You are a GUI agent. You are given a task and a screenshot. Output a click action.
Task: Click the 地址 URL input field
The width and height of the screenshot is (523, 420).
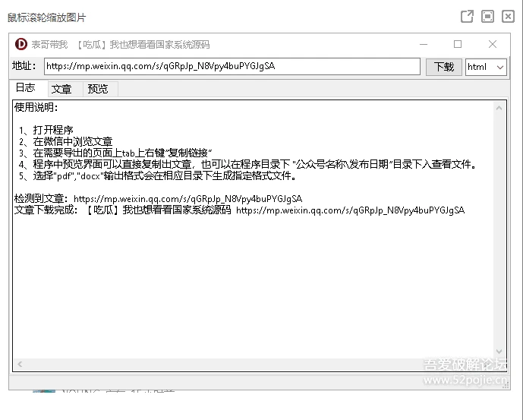232,66
